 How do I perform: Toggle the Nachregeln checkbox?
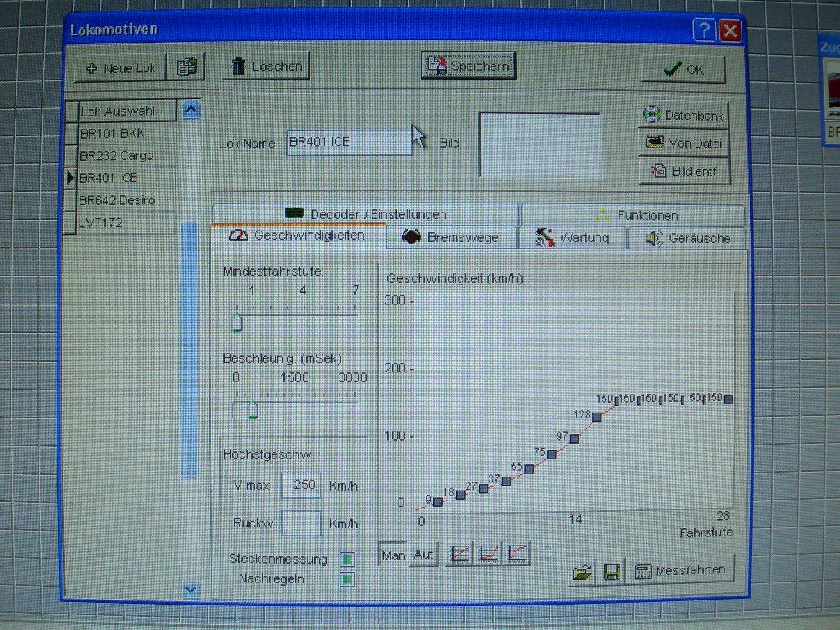click(x=347, y=579)
